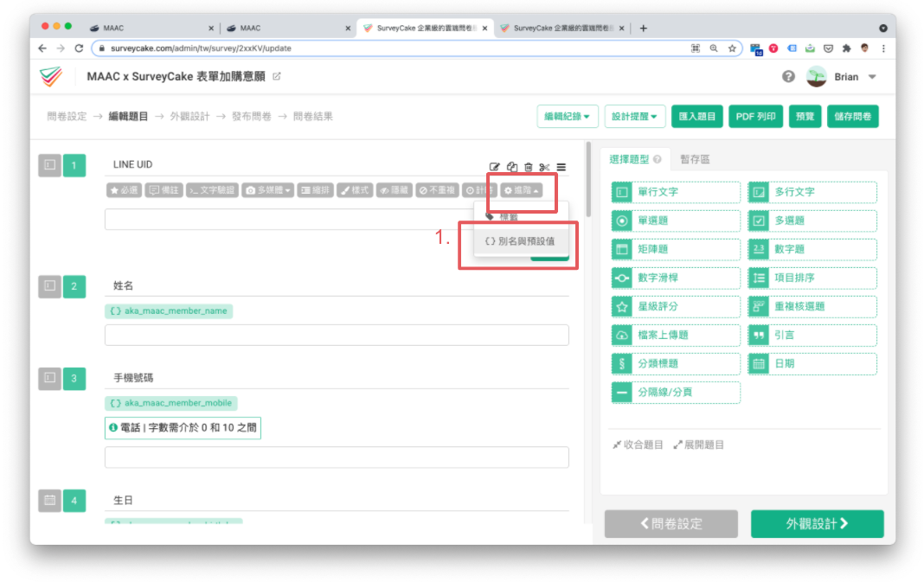Image resolution: width=924 pixels, height=582 pixels.
Task: Toggle the 必選 required setting on LINE UID
Action: point(123,191)
